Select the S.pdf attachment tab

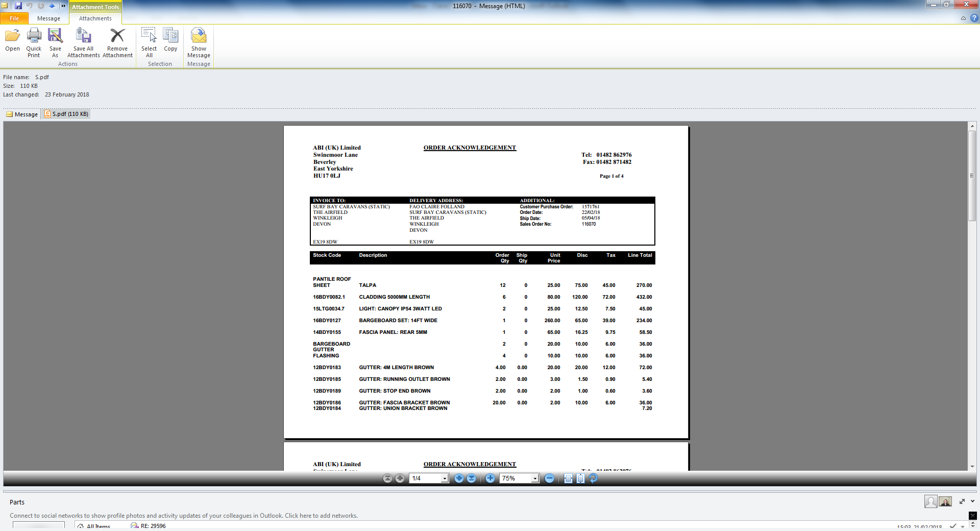[x=66, y=114]
